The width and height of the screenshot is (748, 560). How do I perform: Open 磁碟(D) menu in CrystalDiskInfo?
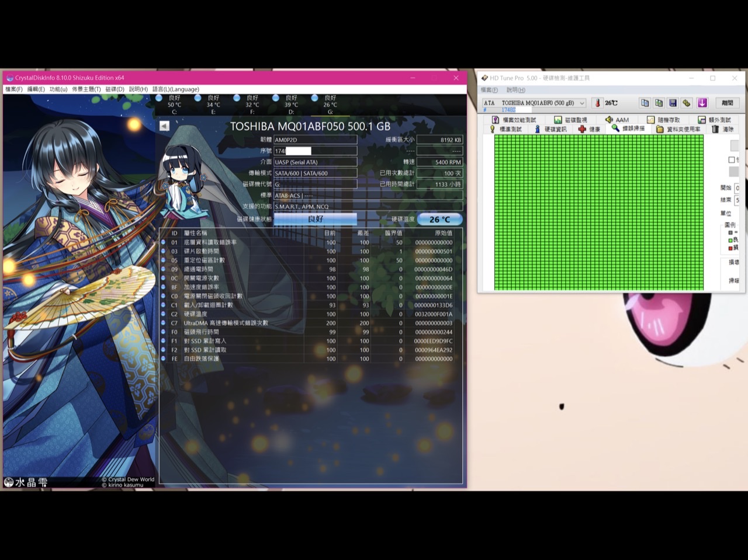pyautogui.click(x=115, y=89)
